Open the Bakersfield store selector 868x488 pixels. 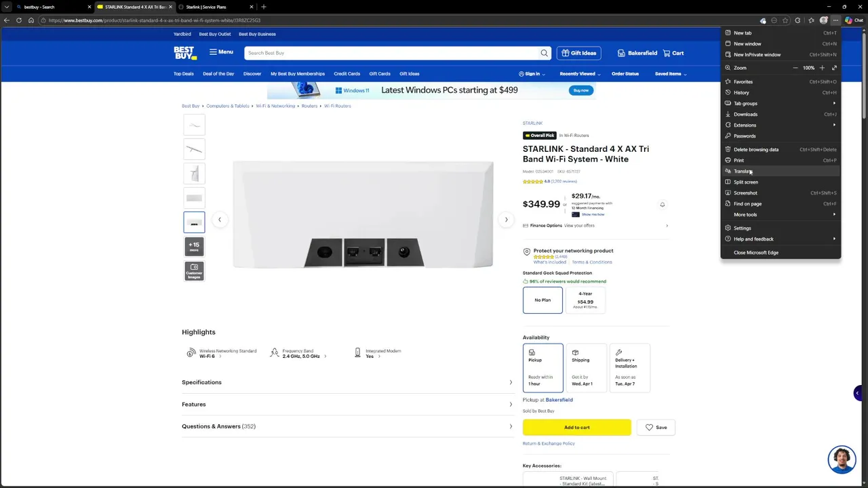click(x=637, y=53)
